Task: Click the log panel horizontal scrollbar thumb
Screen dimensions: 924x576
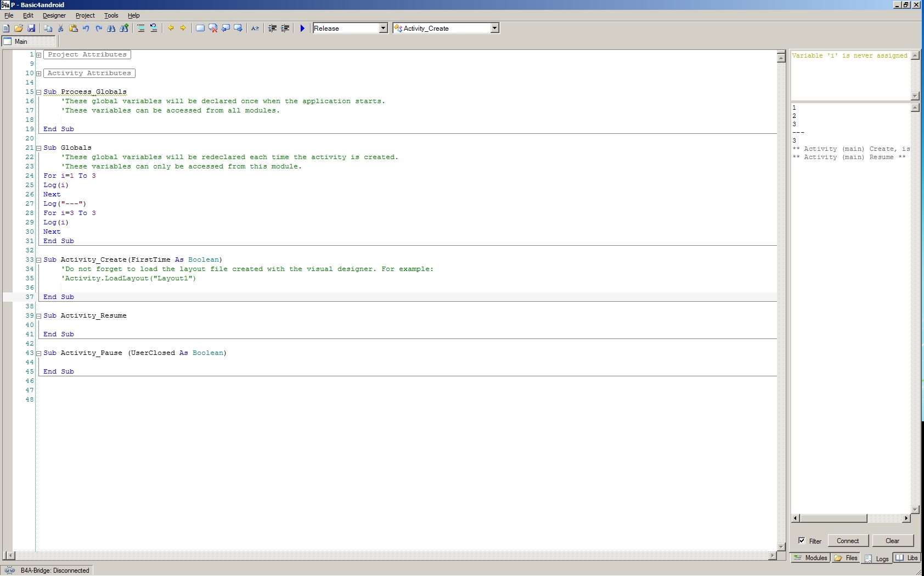Action: click(x=833, y=518)
